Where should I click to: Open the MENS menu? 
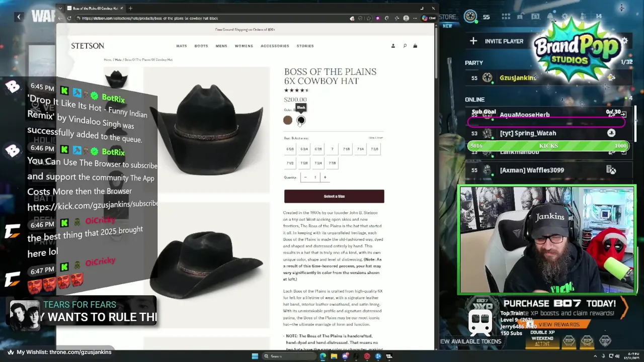tap(221, 46)
